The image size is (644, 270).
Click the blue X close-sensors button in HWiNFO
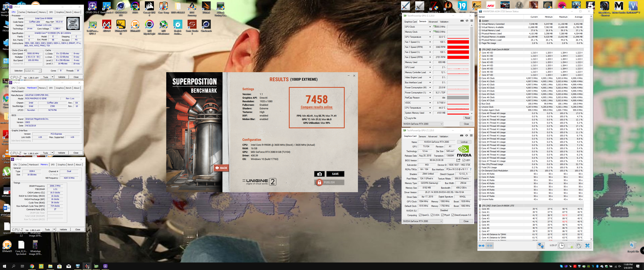[x=587, y=246]
